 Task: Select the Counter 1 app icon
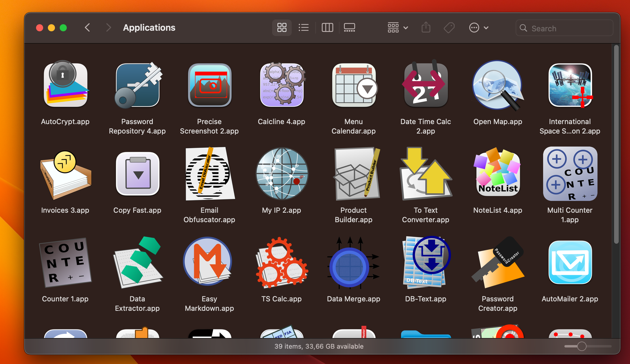65,262
